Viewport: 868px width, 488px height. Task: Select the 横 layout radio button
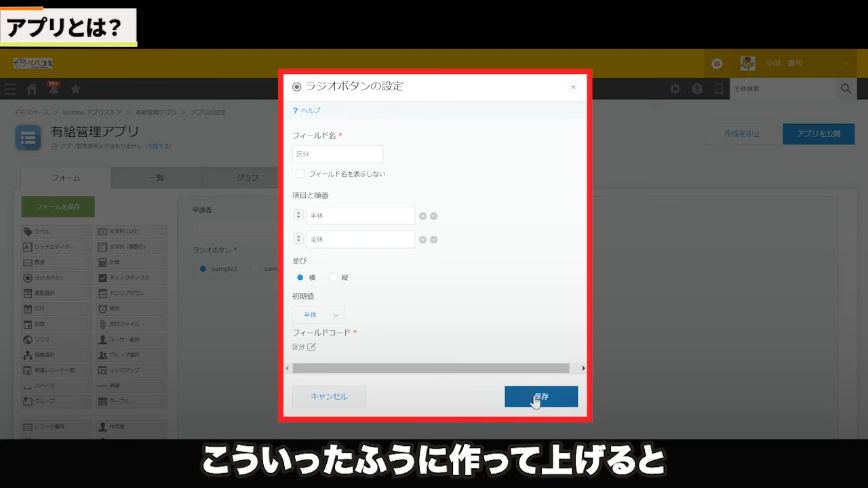[300, 277]
